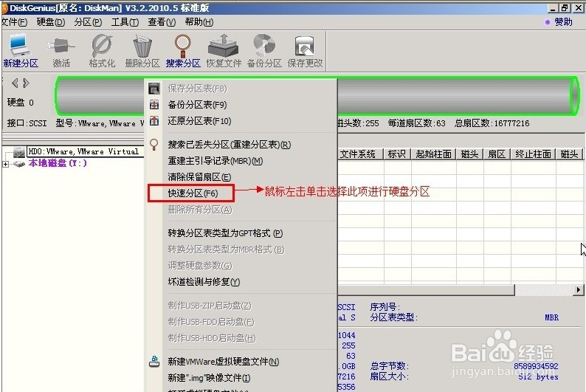Select 还原分区表(F10) menu entry
This screenshot has height=392, width=586.
point(199,121)
